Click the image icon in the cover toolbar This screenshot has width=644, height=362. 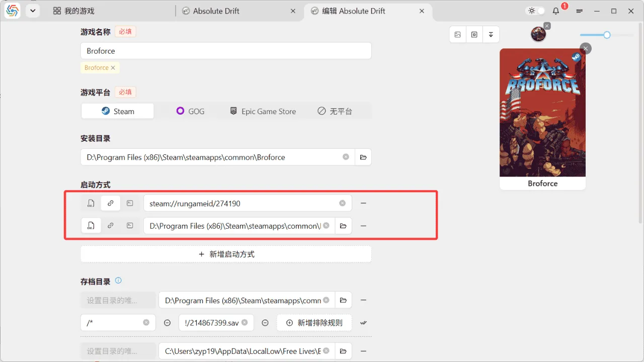(x=457, y=34)
